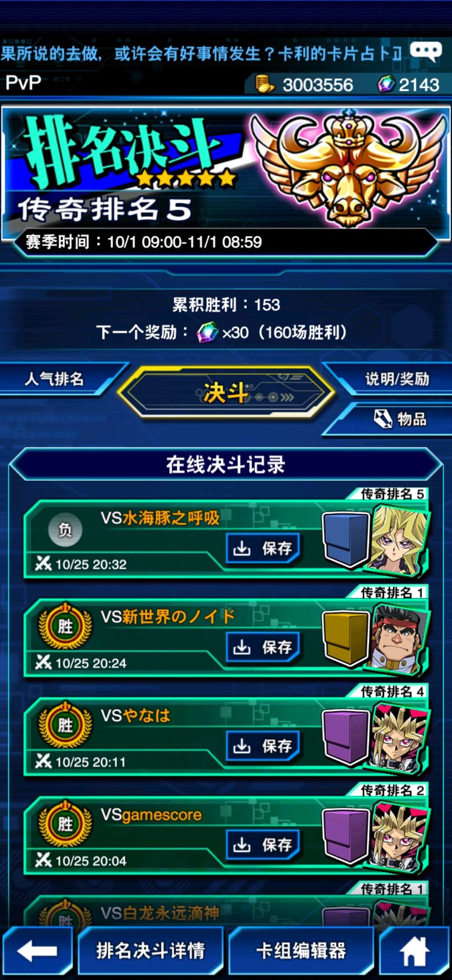The width and height of the screenshot is (452, 980).
Task: Open the chat speech bubble icon
Action: point(426,52)
